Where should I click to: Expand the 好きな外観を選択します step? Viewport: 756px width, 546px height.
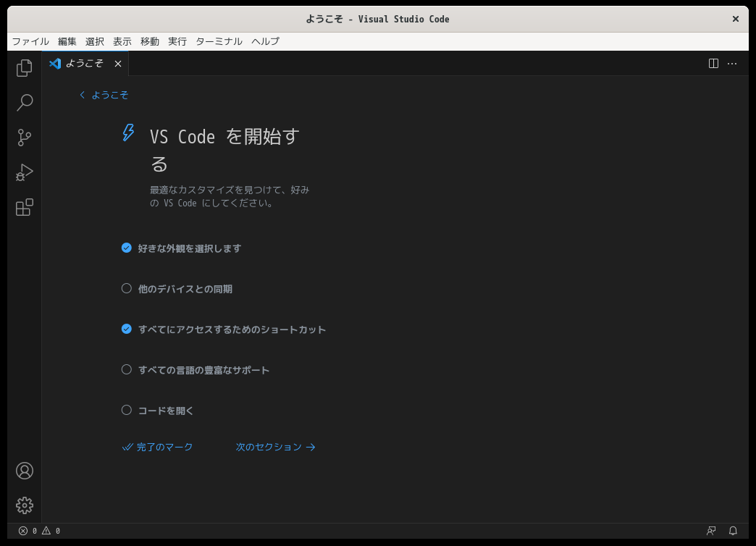(x=190, y=248)
